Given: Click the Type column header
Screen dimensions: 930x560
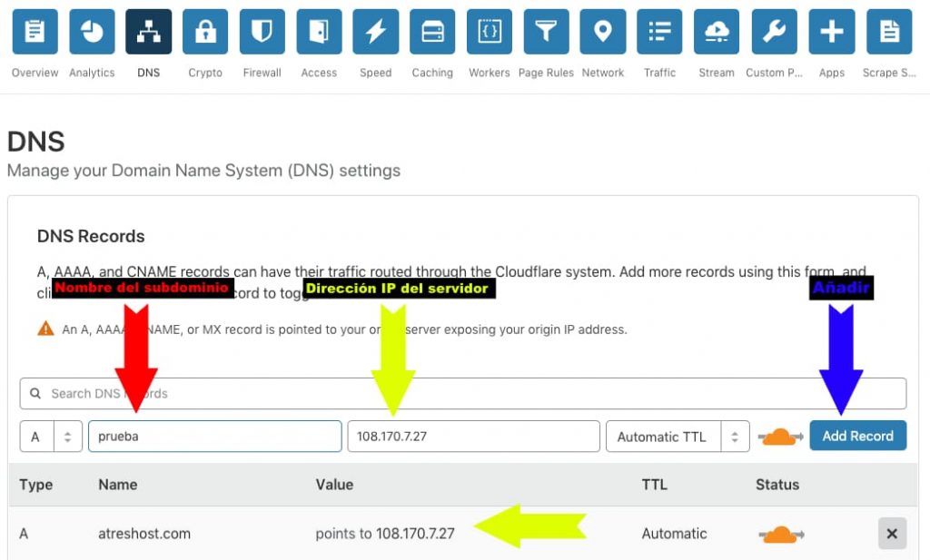Looking at the screenshot, I should (x=36, y=485).
